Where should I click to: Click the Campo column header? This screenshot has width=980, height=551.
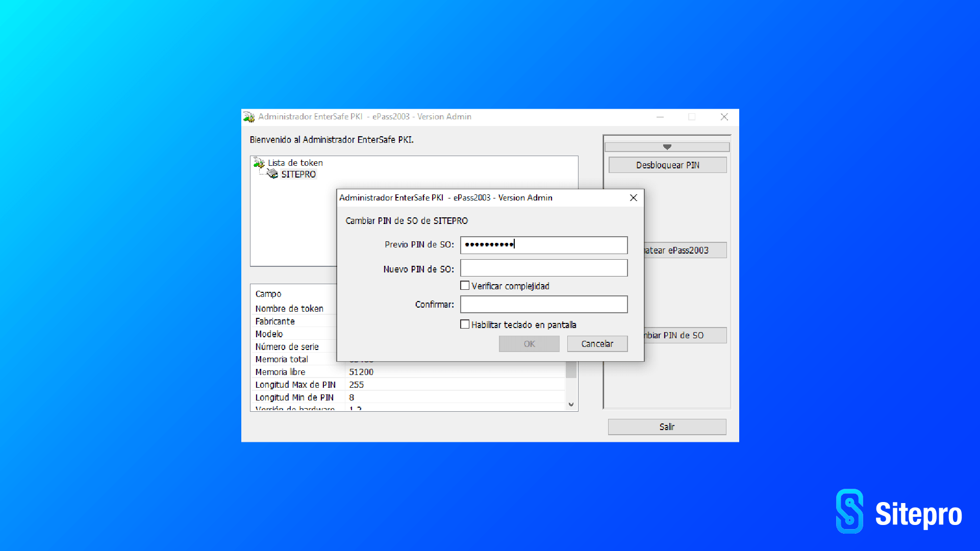(268, 294)
